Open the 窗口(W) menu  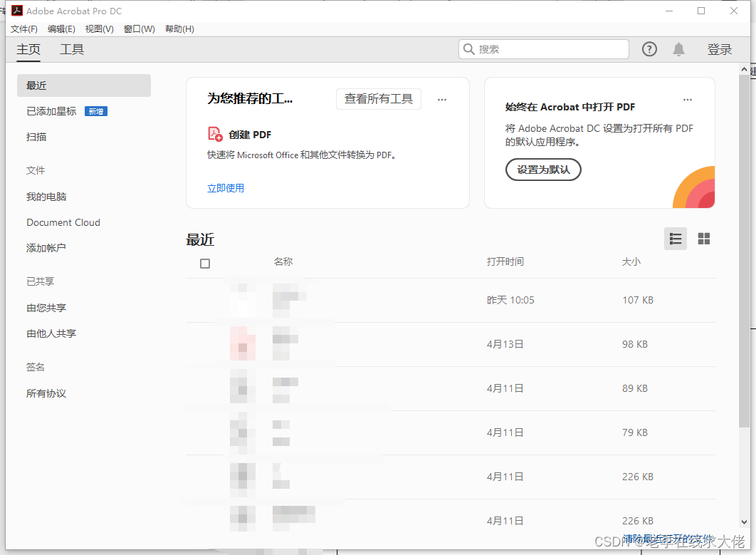coord(140,29)
